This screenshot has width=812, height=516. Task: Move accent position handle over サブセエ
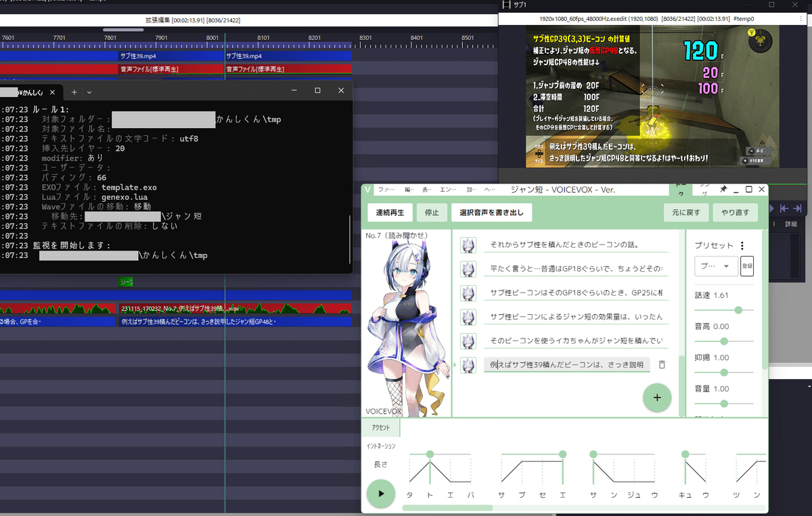point(563,454)
